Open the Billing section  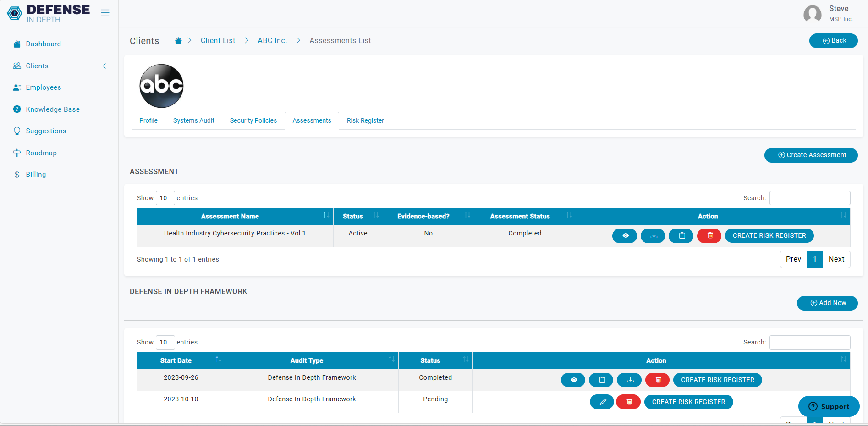pyautogui.click(x=36, y=175)
